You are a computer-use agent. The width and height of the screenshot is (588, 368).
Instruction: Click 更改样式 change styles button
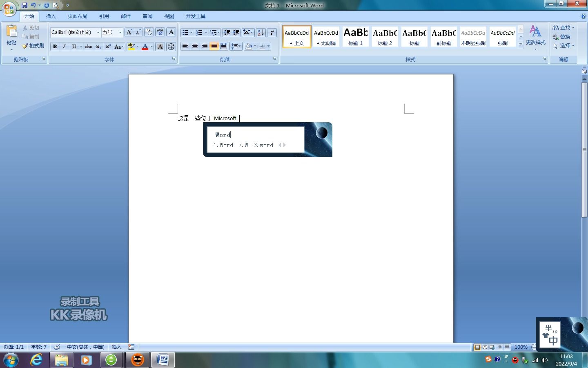[x=535, y=37]
